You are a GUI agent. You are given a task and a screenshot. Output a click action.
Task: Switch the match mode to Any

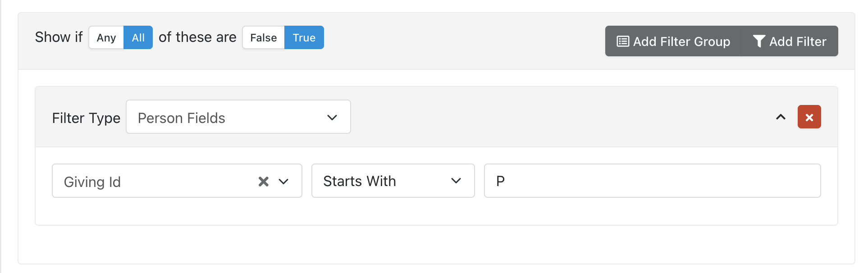[106, 38]
